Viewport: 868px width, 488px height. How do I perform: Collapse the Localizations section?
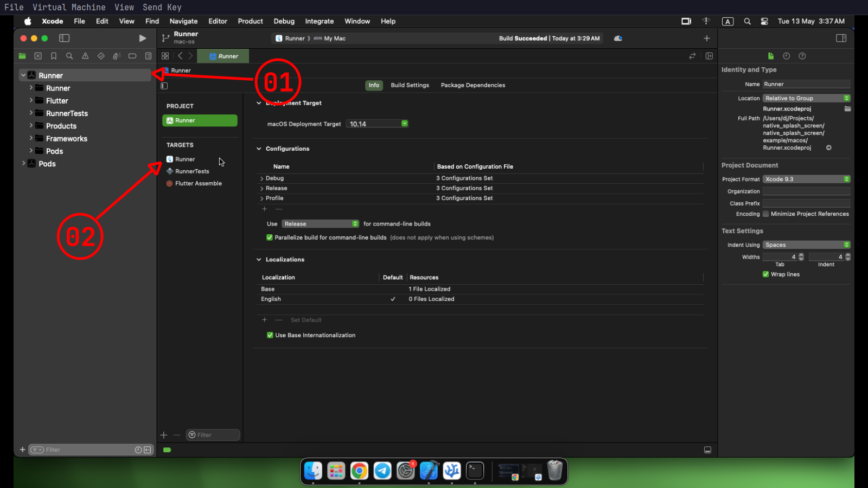(x=259, y=260)
